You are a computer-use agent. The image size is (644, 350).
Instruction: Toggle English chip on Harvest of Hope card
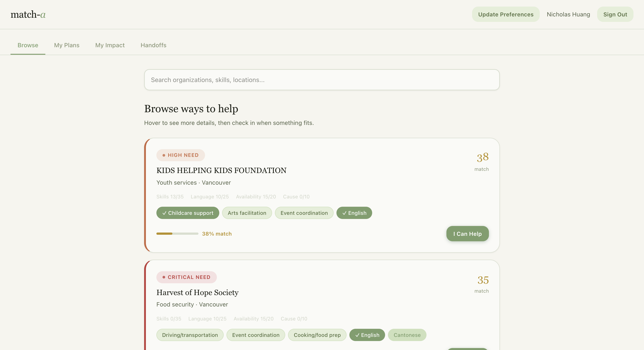[x=367, y=335]
